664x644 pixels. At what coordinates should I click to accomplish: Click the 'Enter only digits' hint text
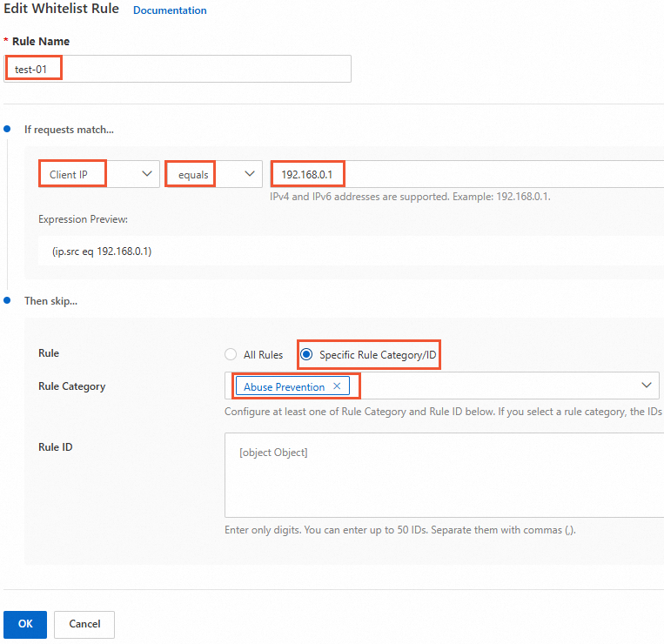399,530
